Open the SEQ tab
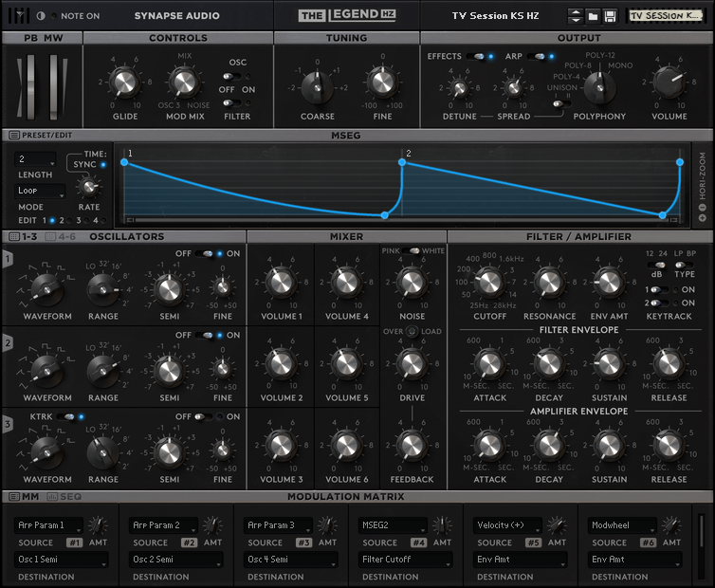The height and width of the screenshot is (588, 715). coord(64,496)
